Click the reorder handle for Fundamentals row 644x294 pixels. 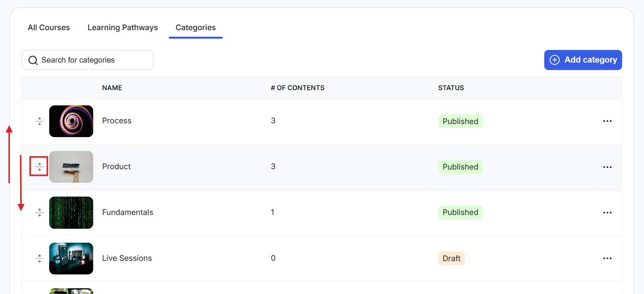coord(39,212)
